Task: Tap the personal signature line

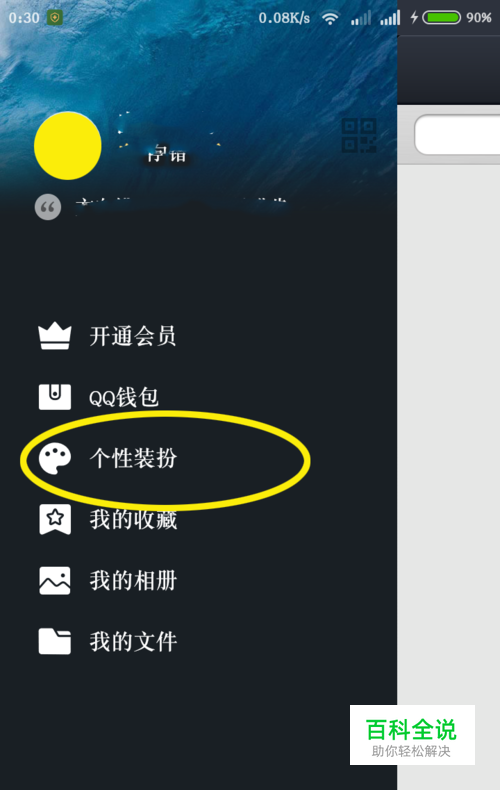Action: 181,207
